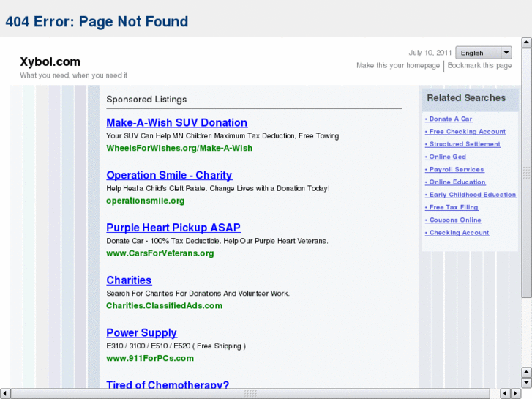Image resolution: width=532 pixels, height=399 pixels.
Task: Select Free Tax Filing related search
Action: (x=452, y=207)
